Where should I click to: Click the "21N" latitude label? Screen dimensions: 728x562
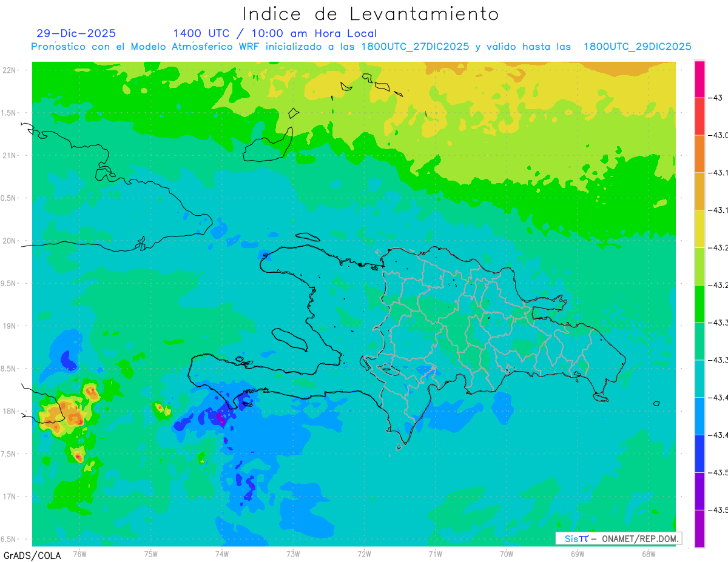click(x=10, y=155)
